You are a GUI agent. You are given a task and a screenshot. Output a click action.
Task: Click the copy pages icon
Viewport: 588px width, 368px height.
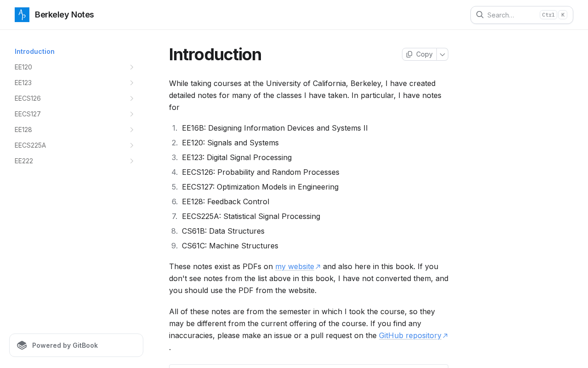click(x=409, y=54)
